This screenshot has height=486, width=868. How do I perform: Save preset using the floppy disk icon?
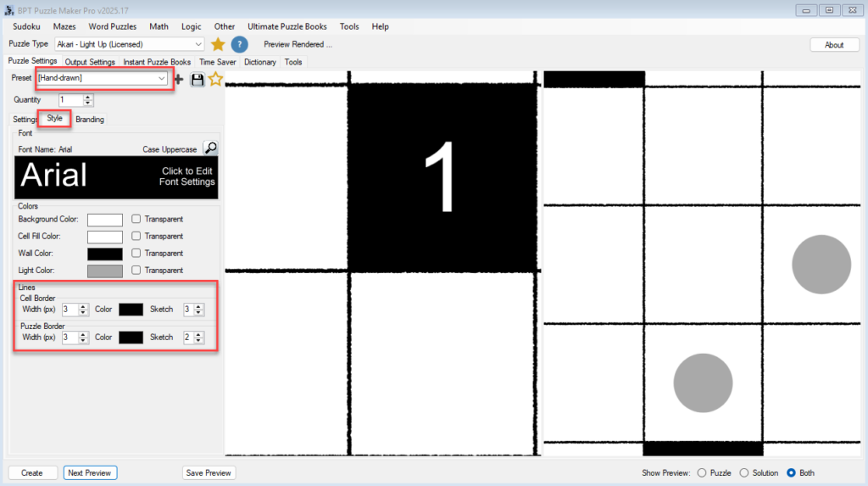point(198,79)
